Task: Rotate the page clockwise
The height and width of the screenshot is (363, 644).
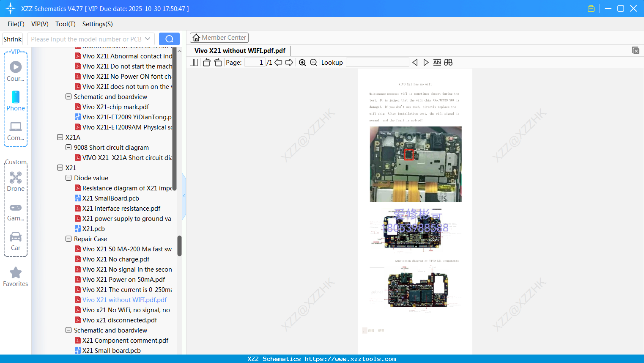Action: (218, 63)
